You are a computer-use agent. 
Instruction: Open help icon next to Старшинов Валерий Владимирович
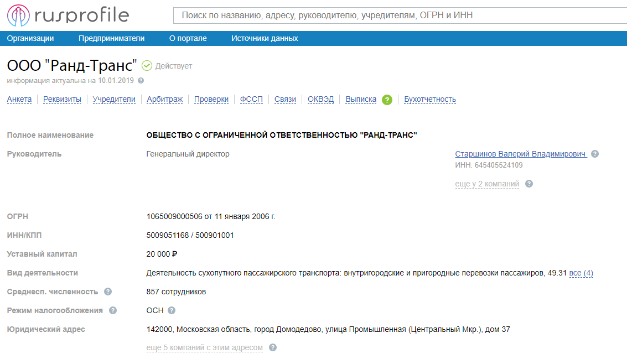click(595, 154)
